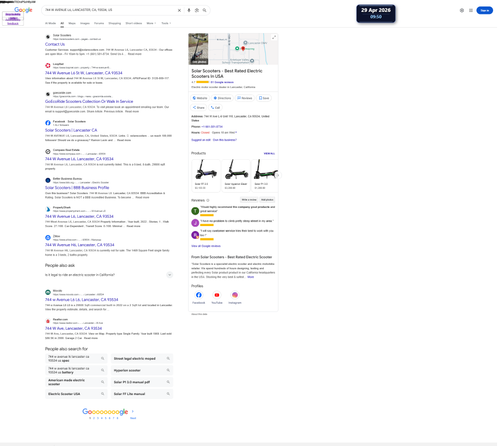This screenshot has height=446, width=500.
Task: Submit search with the magnifier icon
Action: click(205, 10)
